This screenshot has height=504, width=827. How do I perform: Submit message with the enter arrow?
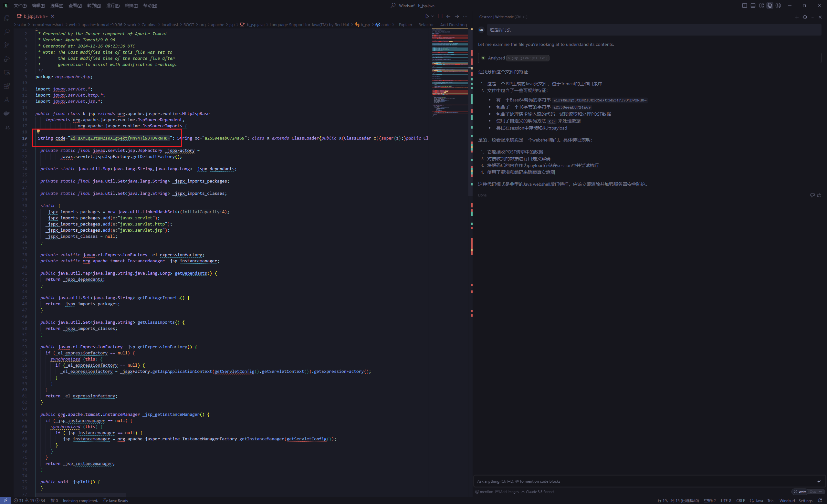[819, 481]
